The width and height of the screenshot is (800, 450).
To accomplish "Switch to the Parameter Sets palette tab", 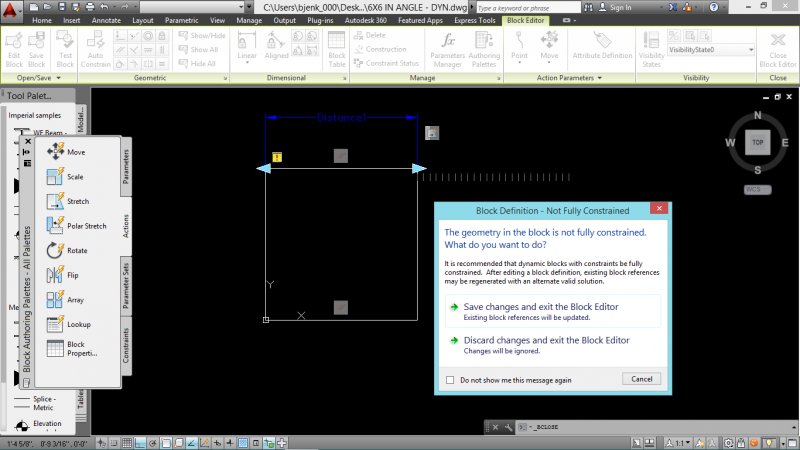I will click(x=126, y=286).
